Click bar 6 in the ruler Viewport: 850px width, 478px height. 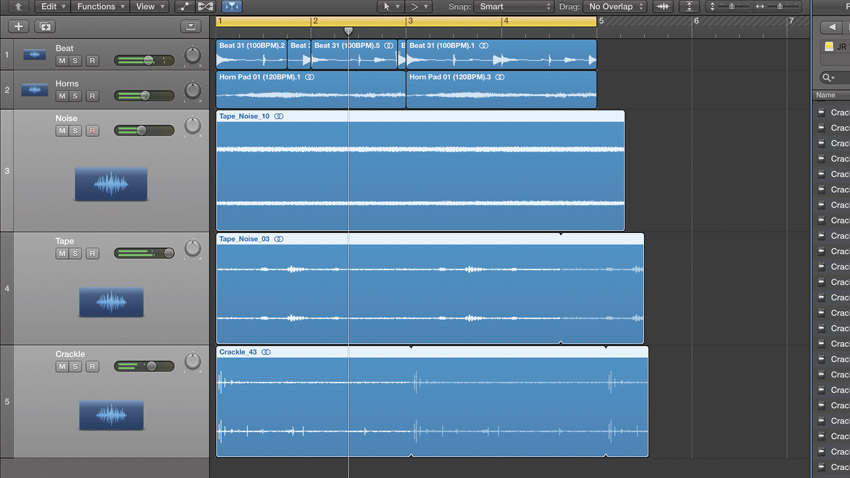697,21
